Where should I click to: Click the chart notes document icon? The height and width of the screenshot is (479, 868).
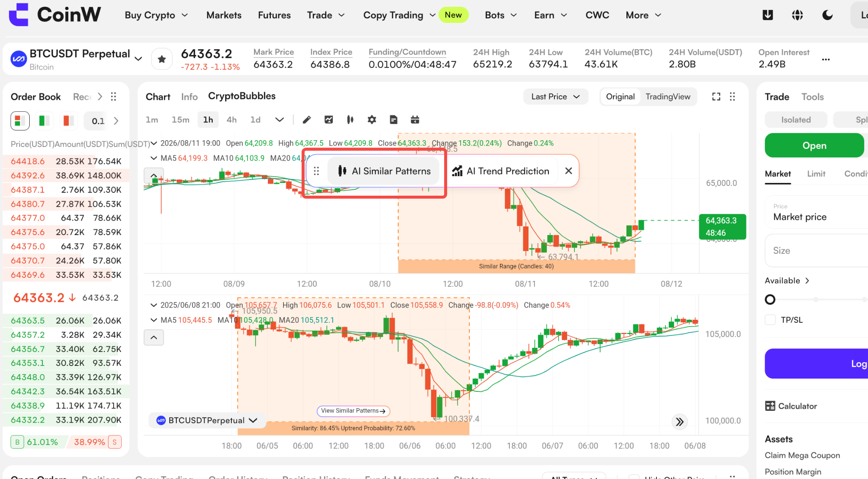[x=393, y=120]
